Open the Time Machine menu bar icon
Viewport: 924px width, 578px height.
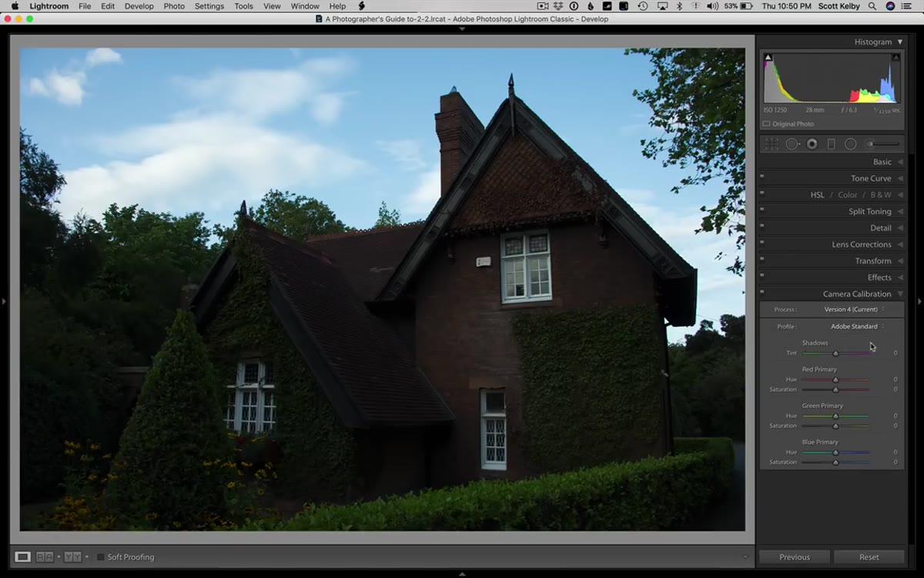[643, 6]
